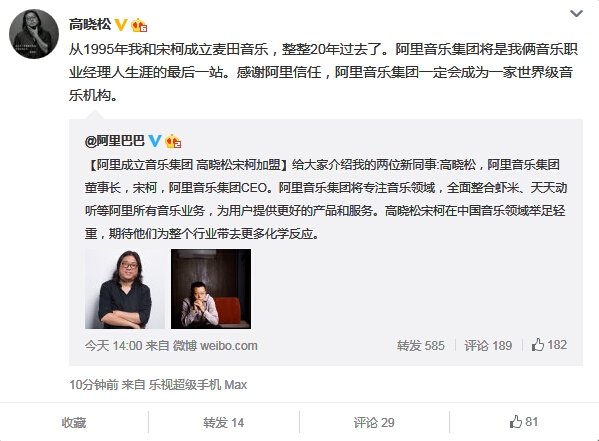
Task: Click 转发 14 to repost
Action: click(223, 423)
